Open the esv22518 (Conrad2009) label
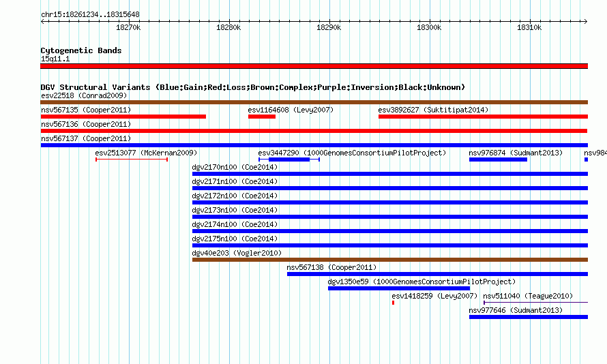This screenshot has width=607, height=364. point(84,96)
